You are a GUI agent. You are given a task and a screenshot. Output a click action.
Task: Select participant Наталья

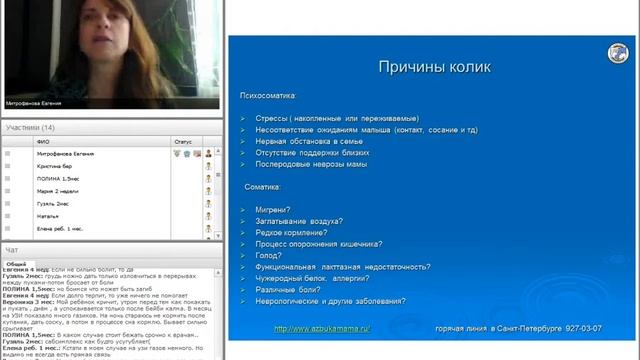(48, 216)
